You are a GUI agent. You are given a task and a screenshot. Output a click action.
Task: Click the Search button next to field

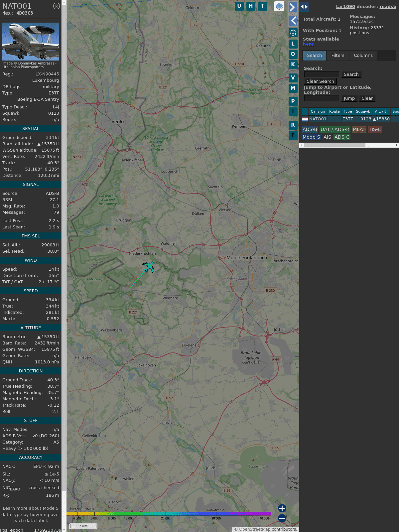351,74
